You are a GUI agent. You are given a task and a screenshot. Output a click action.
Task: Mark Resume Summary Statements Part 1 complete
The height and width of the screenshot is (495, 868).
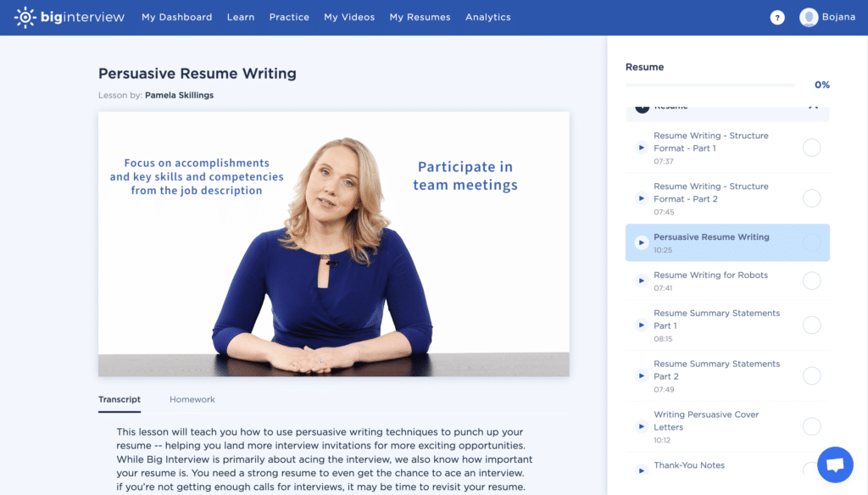pos(811,325)
